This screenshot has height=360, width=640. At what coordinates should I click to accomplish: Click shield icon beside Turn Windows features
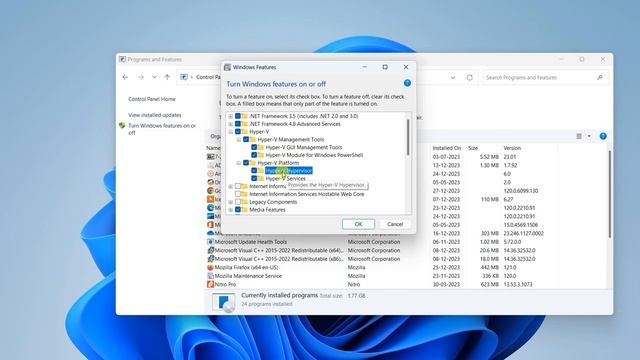tap(122, 126)
